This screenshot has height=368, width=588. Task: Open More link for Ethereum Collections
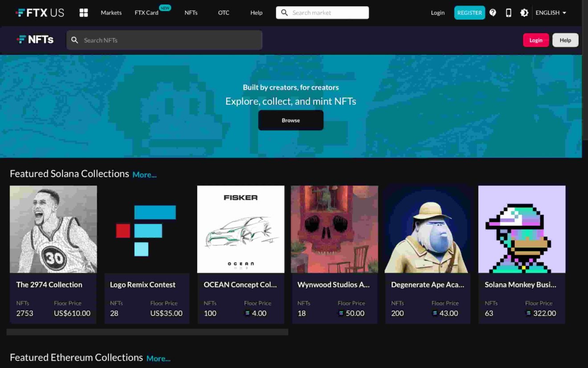click(x=158, y=359)
